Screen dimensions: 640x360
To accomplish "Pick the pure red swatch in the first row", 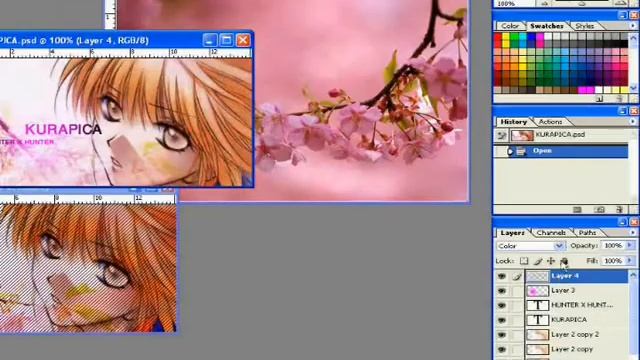I will [498, 37].
